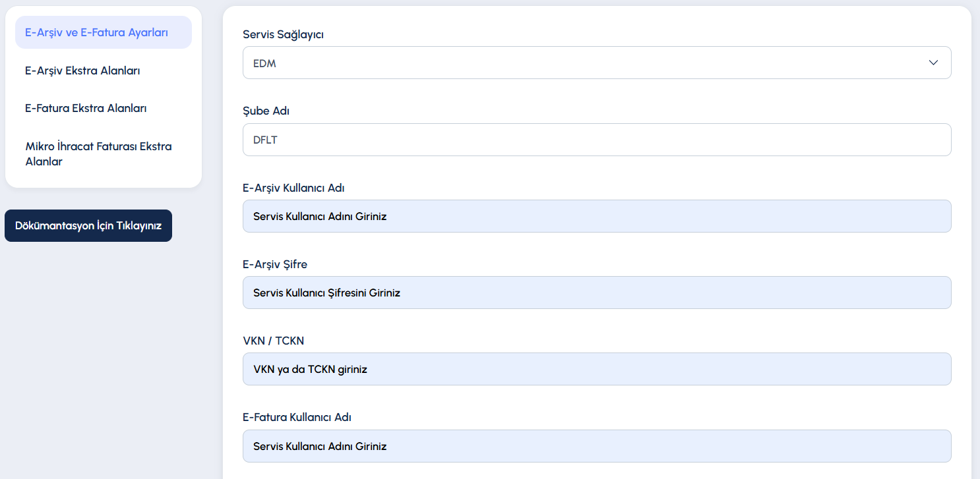Open Mikro İhracat Faturası Ekstra Alanlar
This screenshot has height=479, width=980.
99,154
